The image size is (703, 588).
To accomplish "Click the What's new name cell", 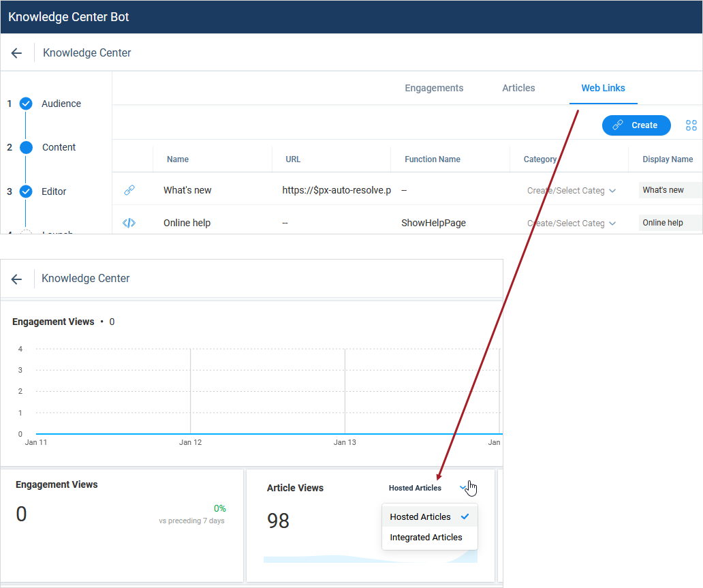I will tap(187, 190).
